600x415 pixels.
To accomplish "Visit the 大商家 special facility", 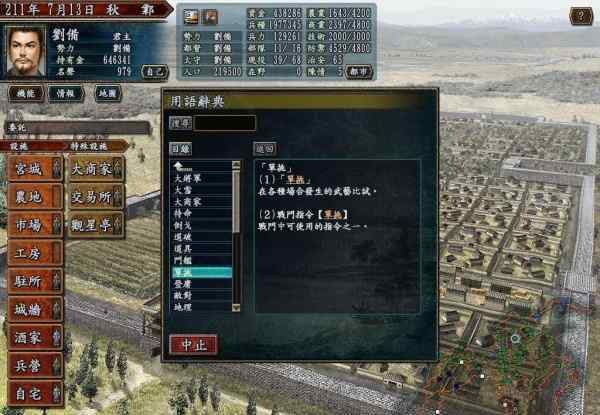I will (x=96, y=169).
